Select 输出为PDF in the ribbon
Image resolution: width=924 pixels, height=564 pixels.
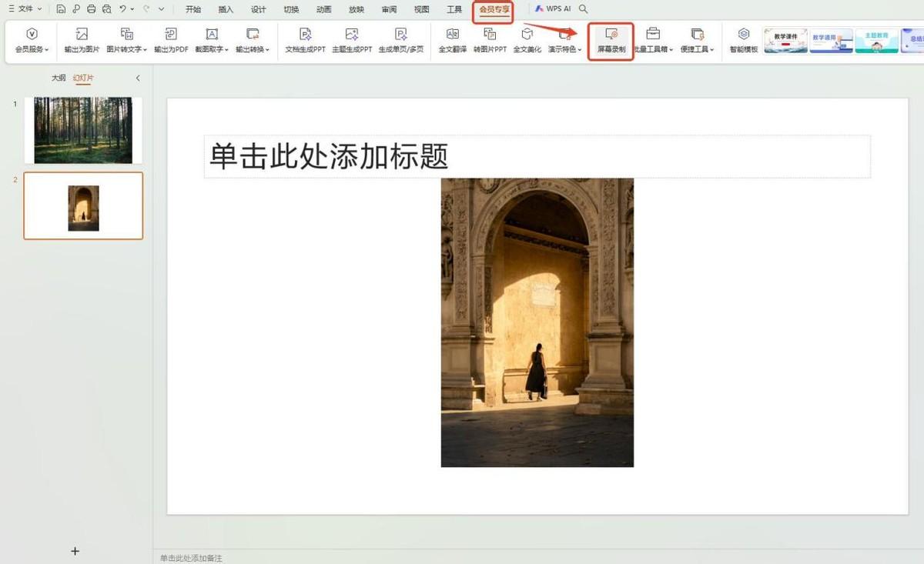[x=171, y=35]
